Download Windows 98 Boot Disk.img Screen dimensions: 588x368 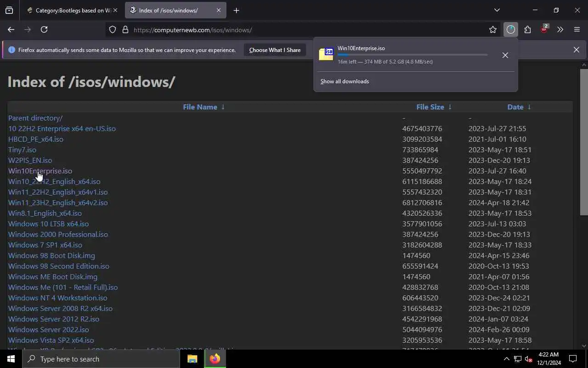(x=51, y=256)
